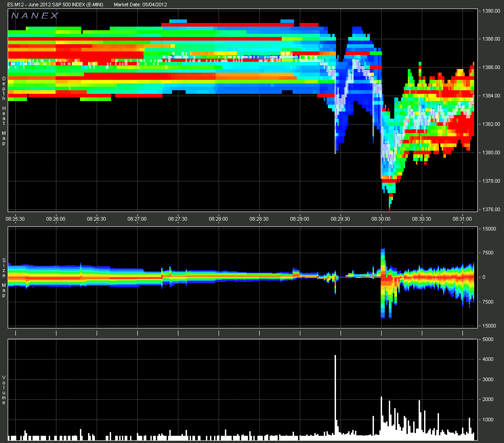Click the vertical Size Map panel label

click(x=4, y=278)
